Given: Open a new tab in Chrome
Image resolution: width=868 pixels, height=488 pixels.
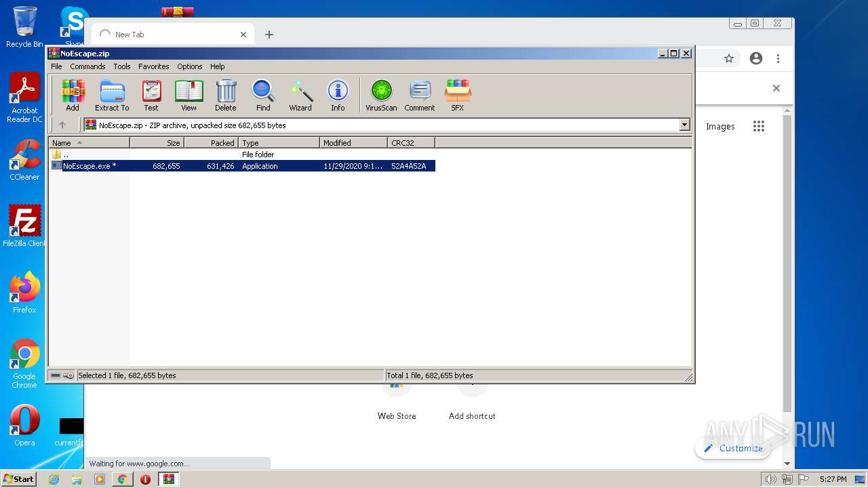Looking at the screenshot, I should click(x=269, y=35).
